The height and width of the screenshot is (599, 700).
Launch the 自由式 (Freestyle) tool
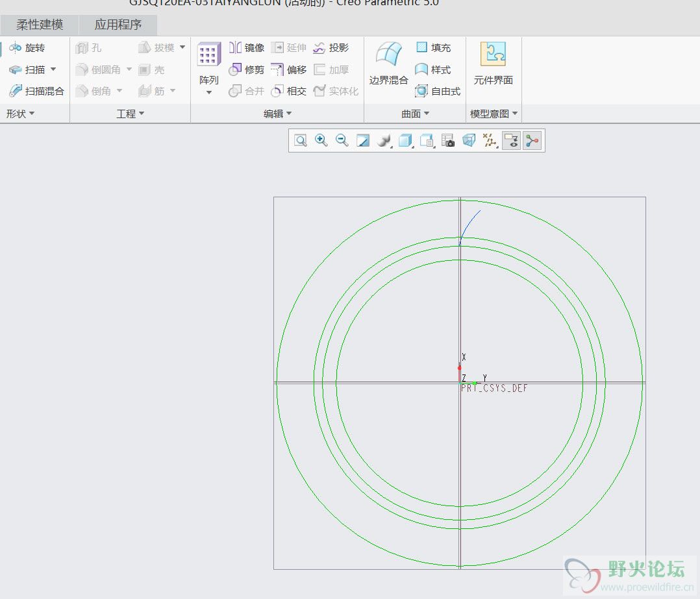438,91
